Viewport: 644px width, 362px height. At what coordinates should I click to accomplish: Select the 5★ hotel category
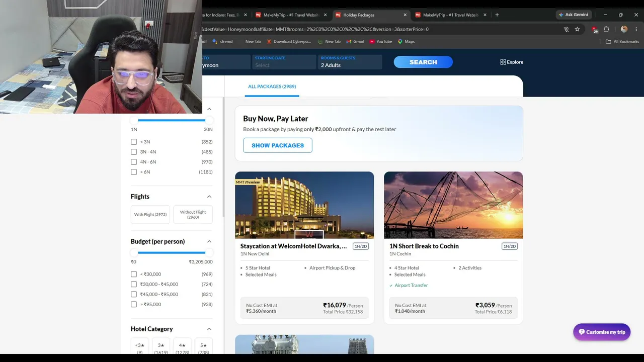pyautogui.click(x=204, y=346)
